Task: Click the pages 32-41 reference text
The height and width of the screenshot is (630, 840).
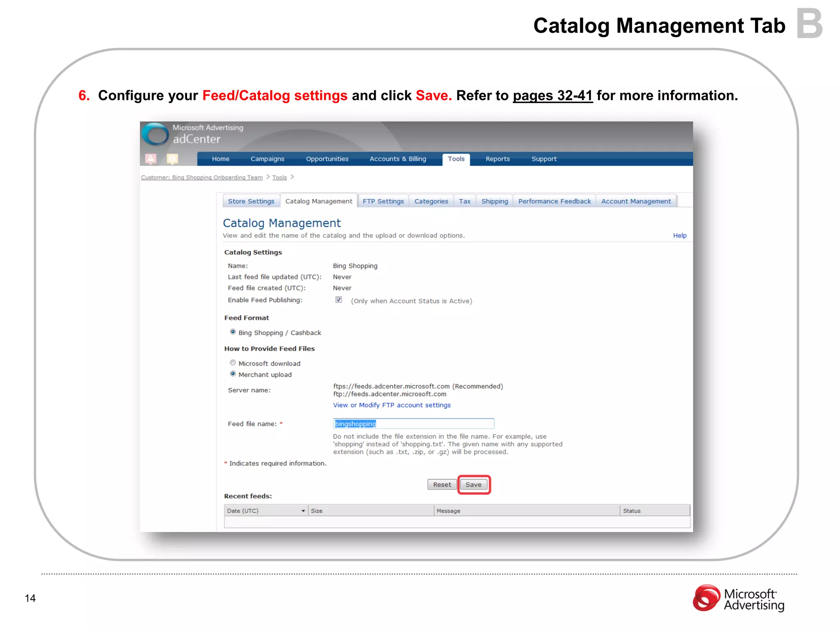Action: pyautogui.click(x=552, y=96)
